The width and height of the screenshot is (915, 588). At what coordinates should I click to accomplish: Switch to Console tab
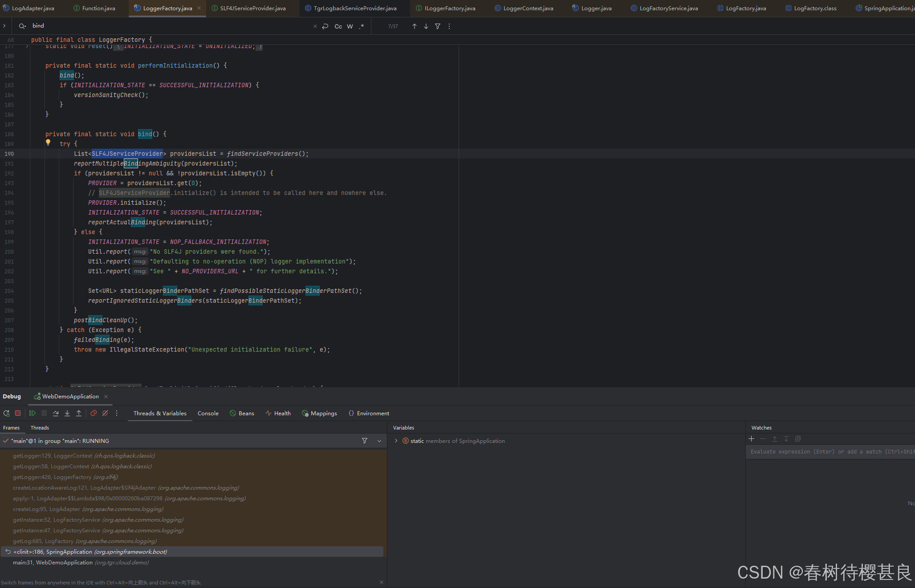coord(208,413)
